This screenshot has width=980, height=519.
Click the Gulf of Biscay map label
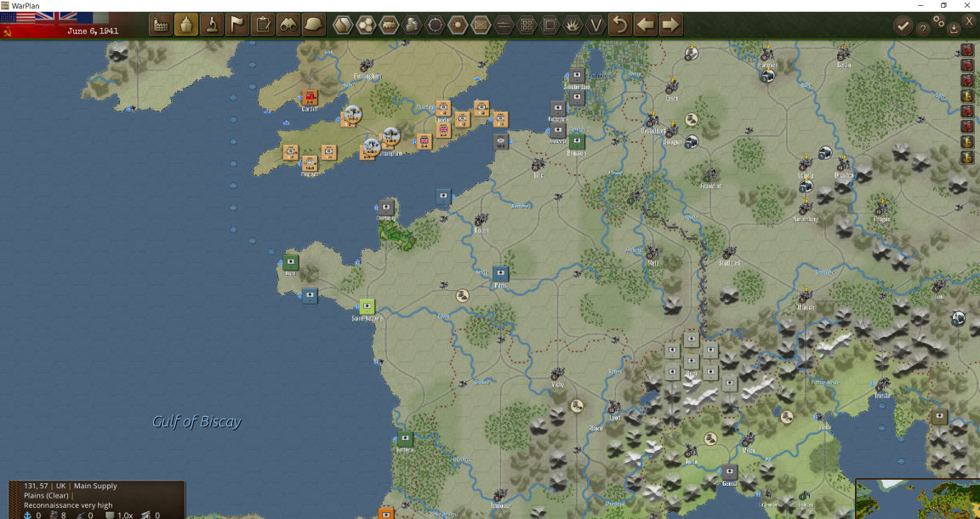[x=197, y=422]
